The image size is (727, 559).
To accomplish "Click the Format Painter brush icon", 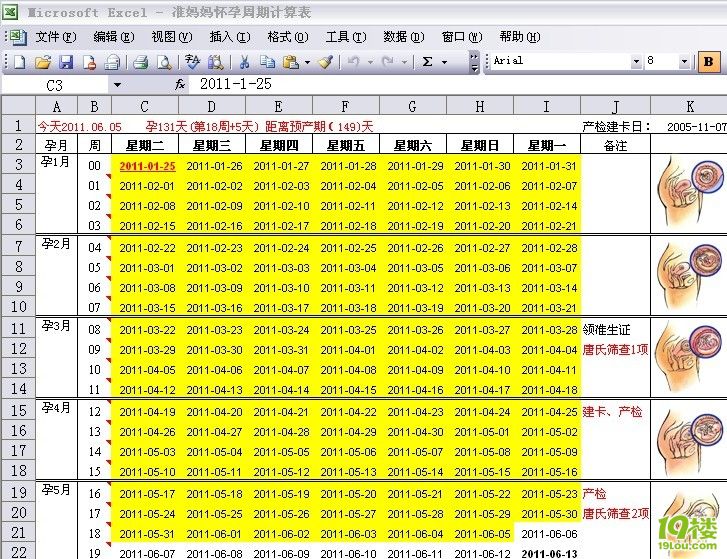I will 325,62.
